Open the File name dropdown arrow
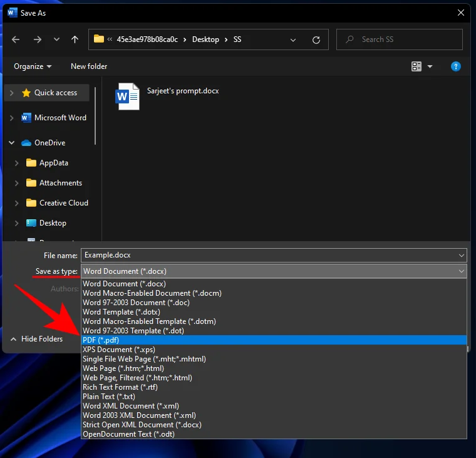This screenshot has height=458, width=476. 462,256
